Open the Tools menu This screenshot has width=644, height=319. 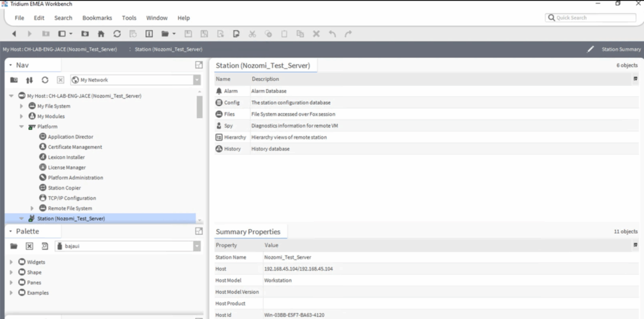pyautogui.click(x=129, y=18)
